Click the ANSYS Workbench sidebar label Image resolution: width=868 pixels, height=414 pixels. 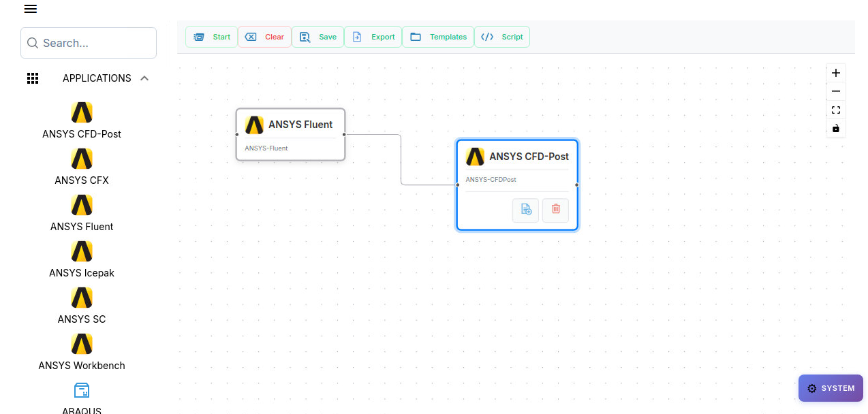click(82, 366)
